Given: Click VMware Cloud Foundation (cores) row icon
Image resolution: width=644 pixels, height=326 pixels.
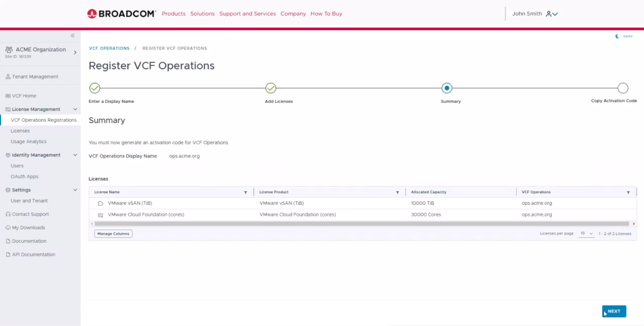Looking at the screenshot, I should [x=100, y=215].
